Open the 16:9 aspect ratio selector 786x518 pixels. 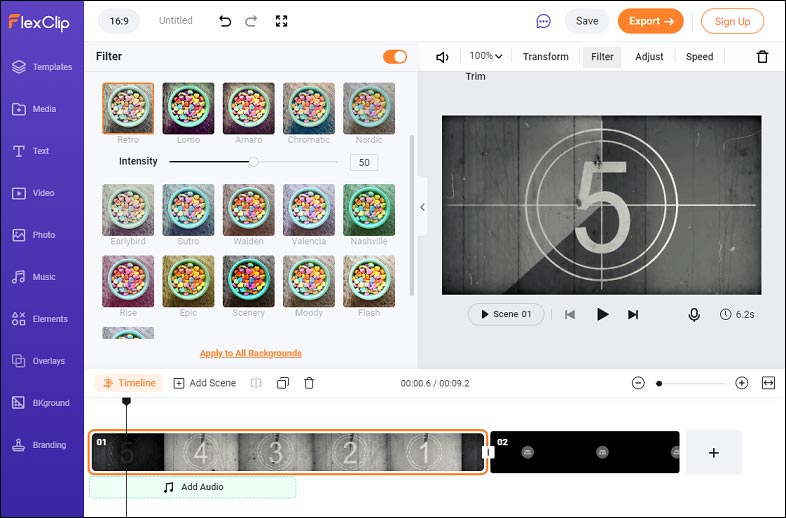tap(119, 21)
